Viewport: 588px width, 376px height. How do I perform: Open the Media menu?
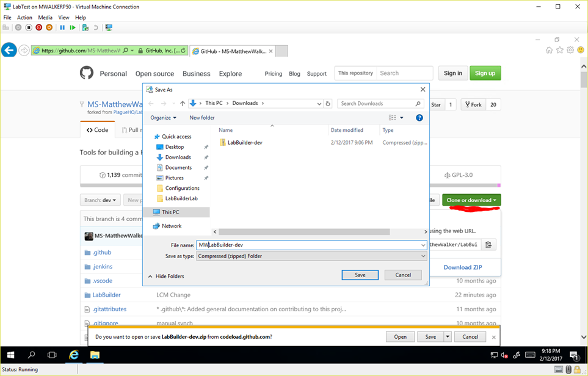[45, 17]
